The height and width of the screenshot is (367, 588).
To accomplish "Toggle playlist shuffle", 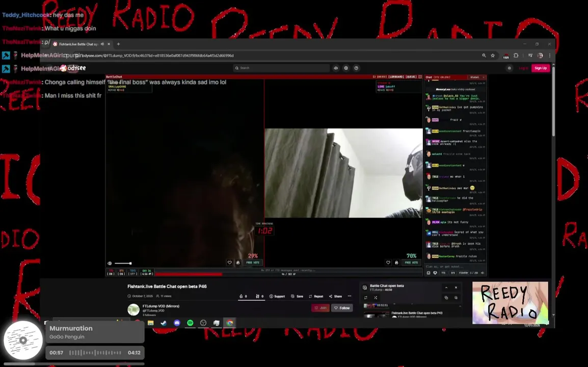I will pos(376,298).
